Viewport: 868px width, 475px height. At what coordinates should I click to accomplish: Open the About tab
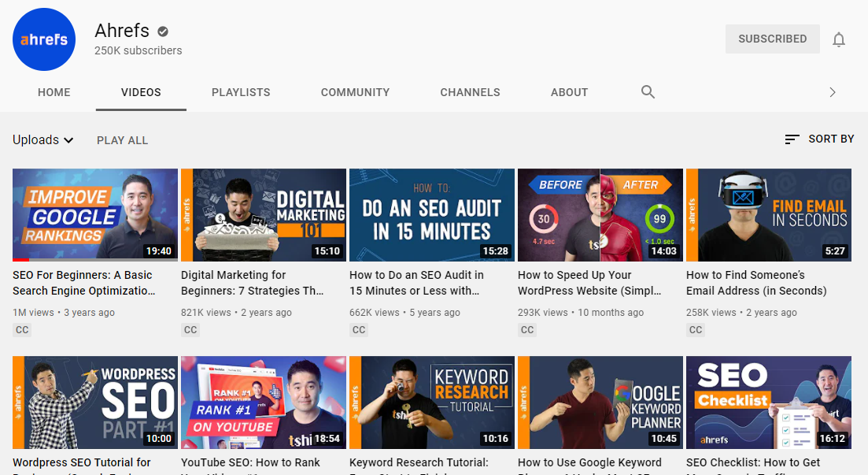pos(569,92)
